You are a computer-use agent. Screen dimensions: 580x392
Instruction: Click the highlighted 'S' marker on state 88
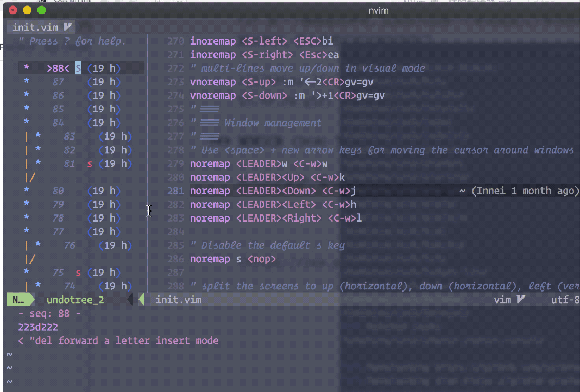click(78, 68)
